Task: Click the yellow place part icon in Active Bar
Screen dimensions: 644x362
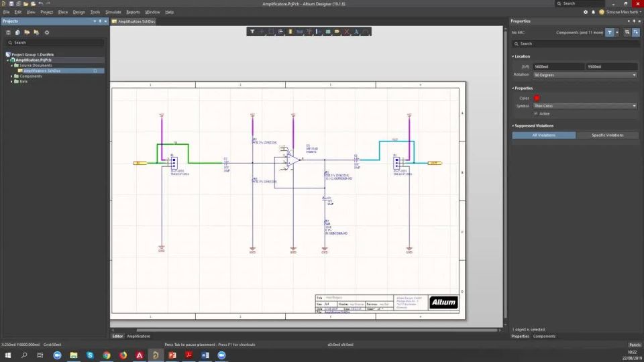Action: (290, 32)
